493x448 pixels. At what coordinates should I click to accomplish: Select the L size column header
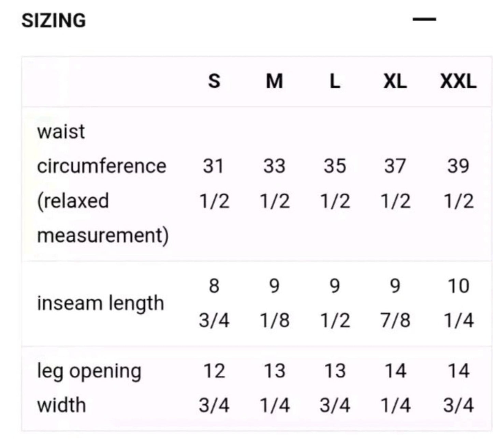click(335, 81)
